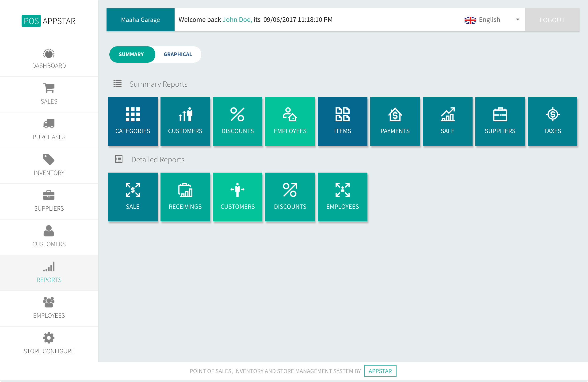Expand the English language dropdown arrow
Image resolution: width=588 pixels, height=382 pixels.
tap(517, 19)
